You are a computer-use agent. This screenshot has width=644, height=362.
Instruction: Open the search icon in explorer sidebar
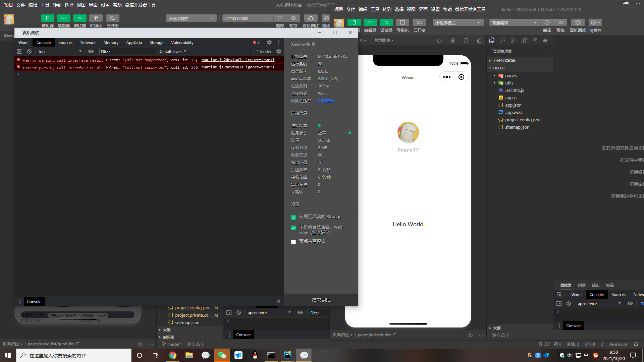click(502, 40)
